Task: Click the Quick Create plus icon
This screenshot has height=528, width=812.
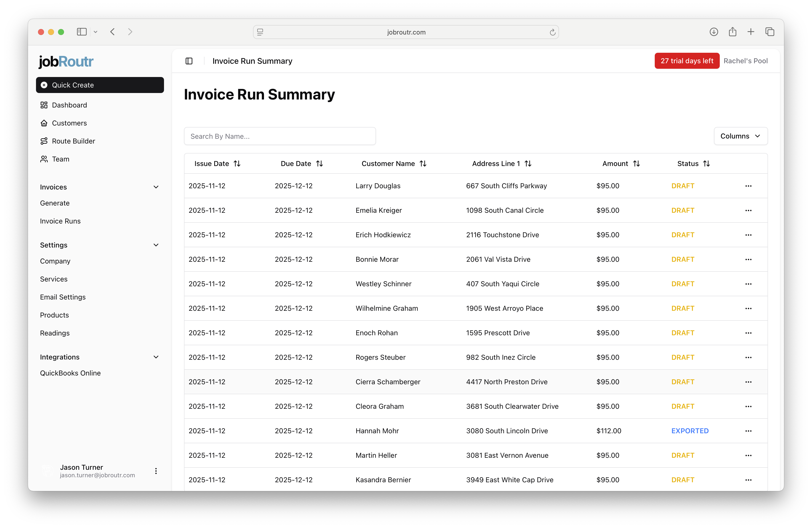Action: (44, 85)
